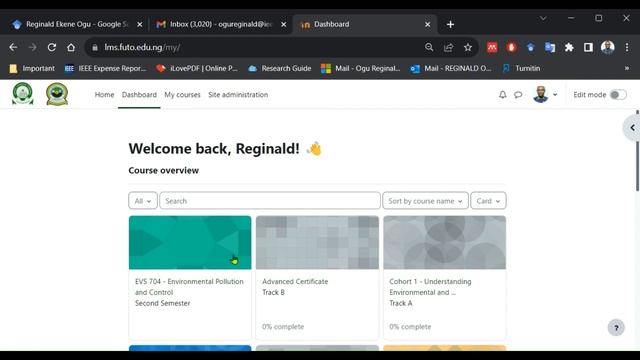
Task: Go back with the browser back arrow
Action: 13,47
